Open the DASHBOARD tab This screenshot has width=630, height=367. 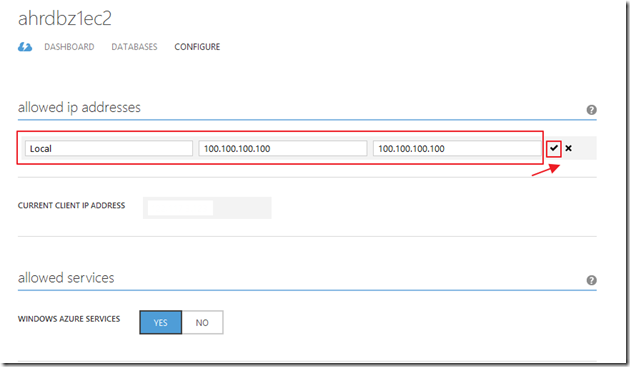[69, 47]
